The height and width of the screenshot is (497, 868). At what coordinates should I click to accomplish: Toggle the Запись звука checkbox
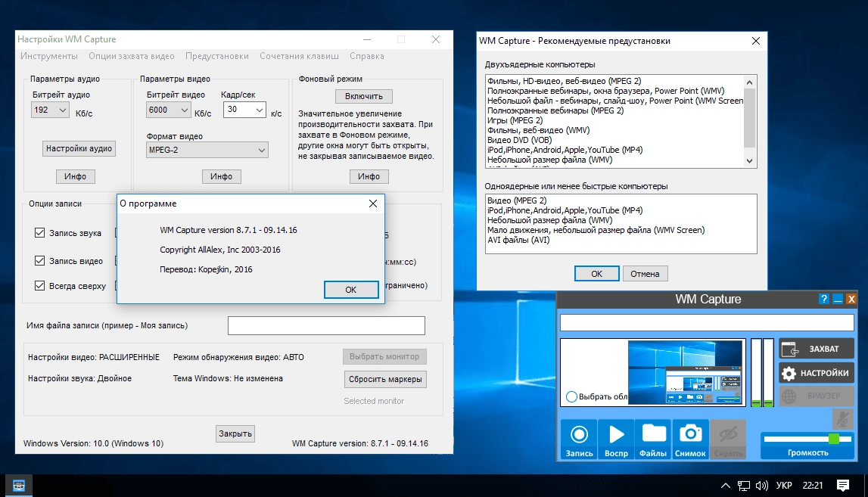point(40,232)
